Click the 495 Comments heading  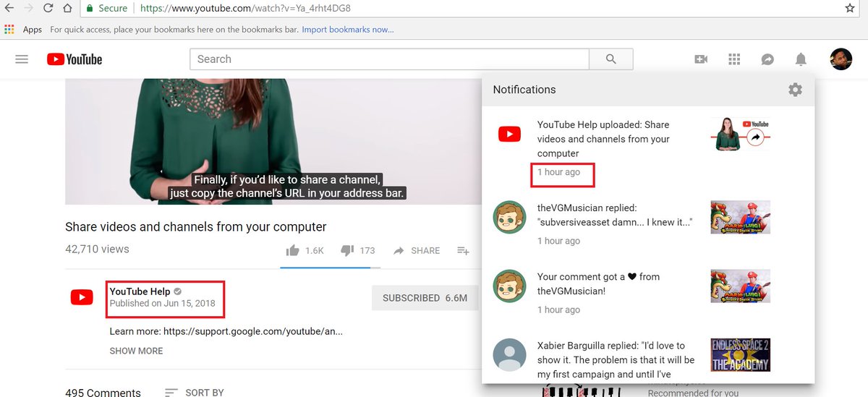pyautogui.click(x=103, y=393)
